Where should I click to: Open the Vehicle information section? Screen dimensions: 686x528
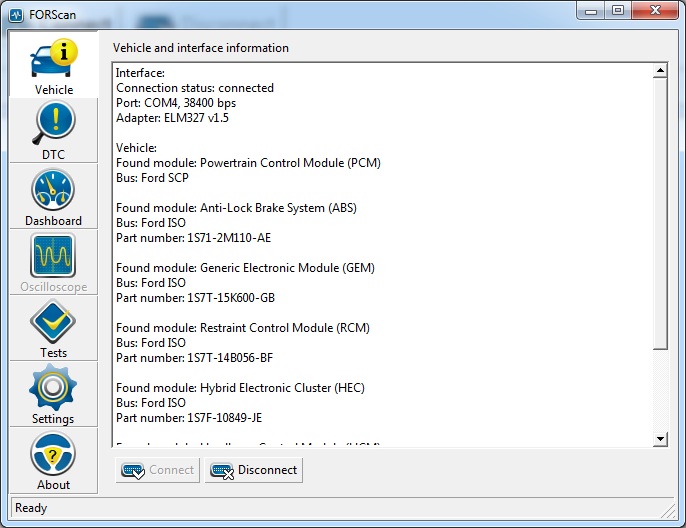coord(53,65)
